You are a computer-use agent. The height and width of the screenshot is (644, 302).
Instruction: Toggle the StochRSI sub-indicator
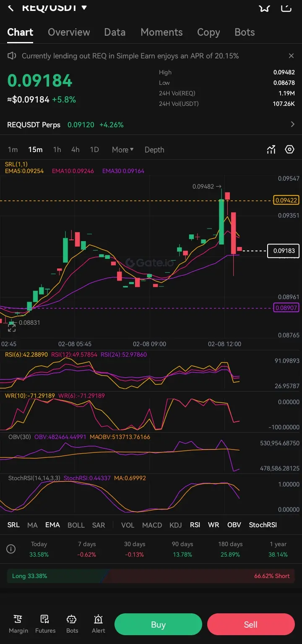click(x=263, y=525)
